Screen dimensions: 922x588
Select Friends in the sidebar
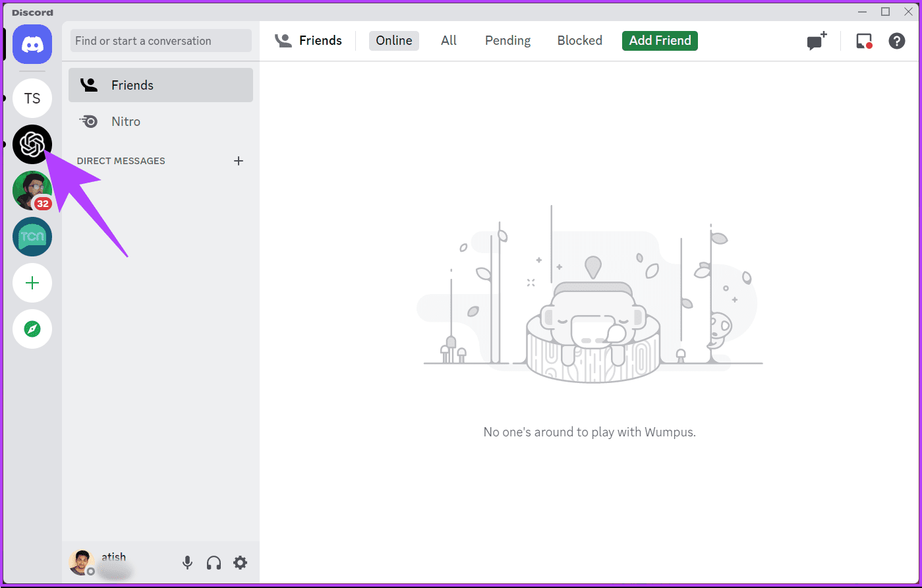161,85
